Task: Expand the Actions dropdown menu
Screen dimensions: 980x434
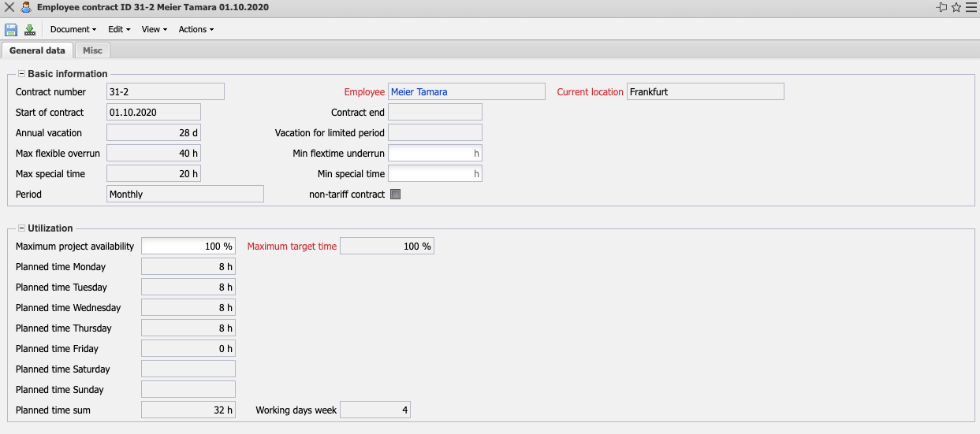Action: [x=196, y=30]
